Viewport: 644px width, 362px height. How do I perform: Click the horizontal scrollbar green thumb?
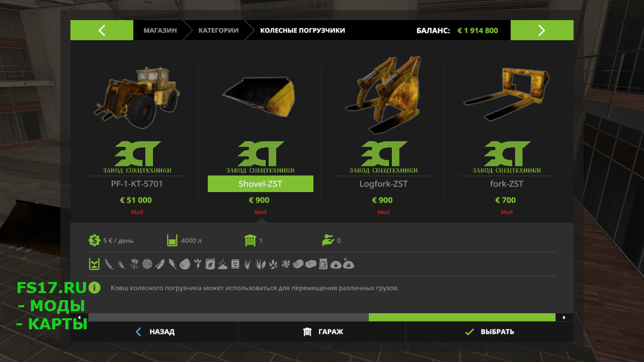click(462, 317)
